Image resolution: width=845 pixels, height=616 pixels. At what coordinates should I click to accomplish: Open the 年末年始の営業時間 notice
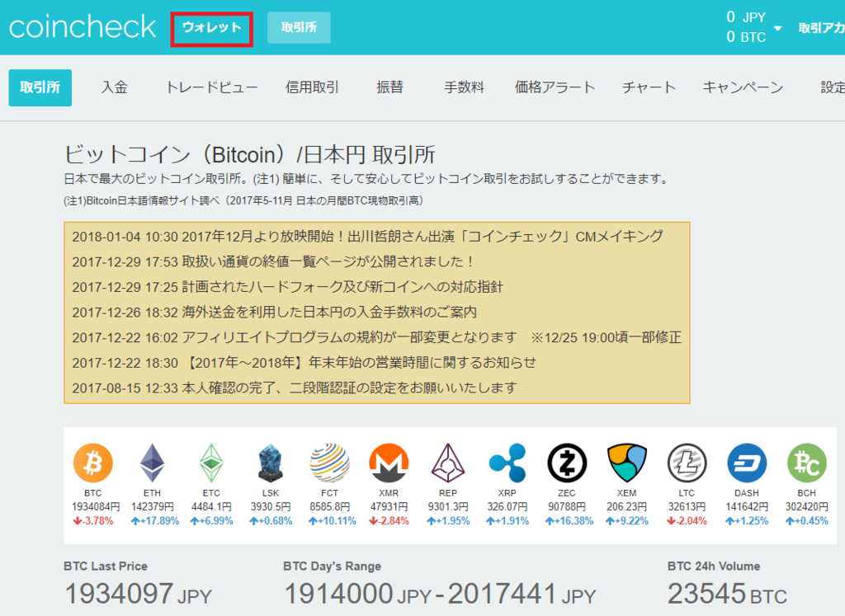coord(304,363)
